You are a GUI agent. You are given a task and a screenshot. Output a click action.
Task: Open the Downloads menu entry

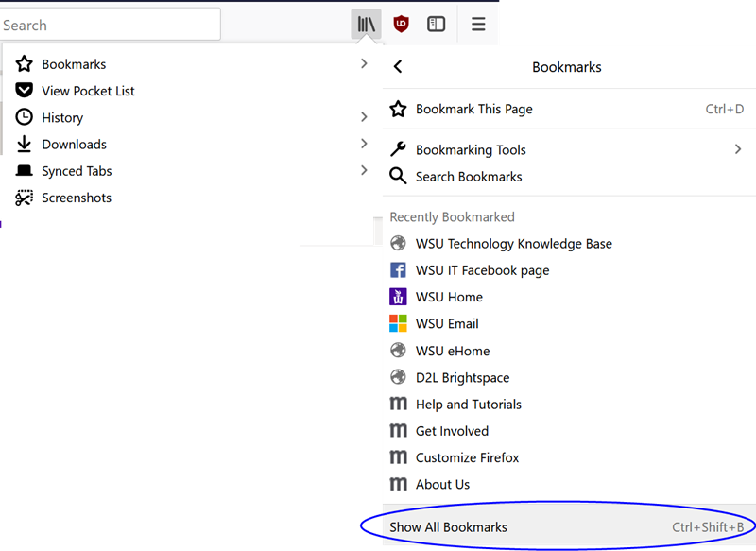[x=74, y=145]
